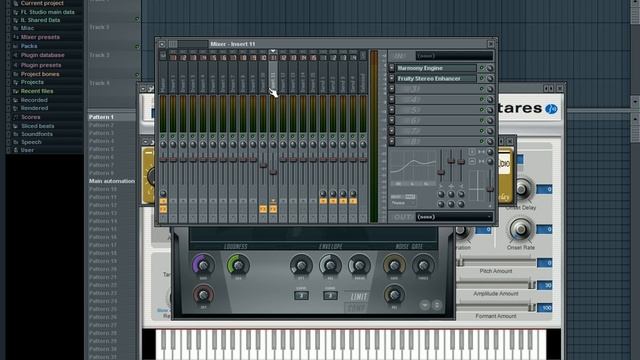
Task: Expand the Packs browser node
Action: [x=9, y=46]
